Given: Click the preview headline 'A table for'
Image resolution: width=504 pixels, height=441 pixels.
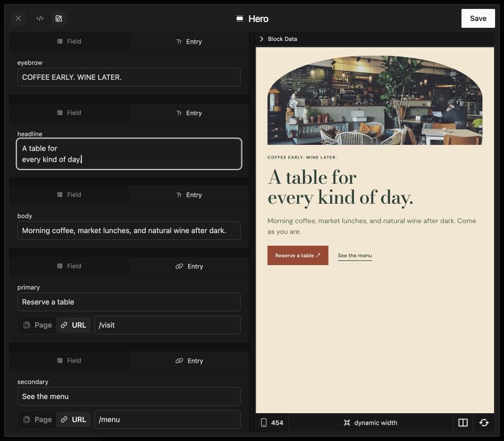Looking at the screenshot, I should [312, 177].
